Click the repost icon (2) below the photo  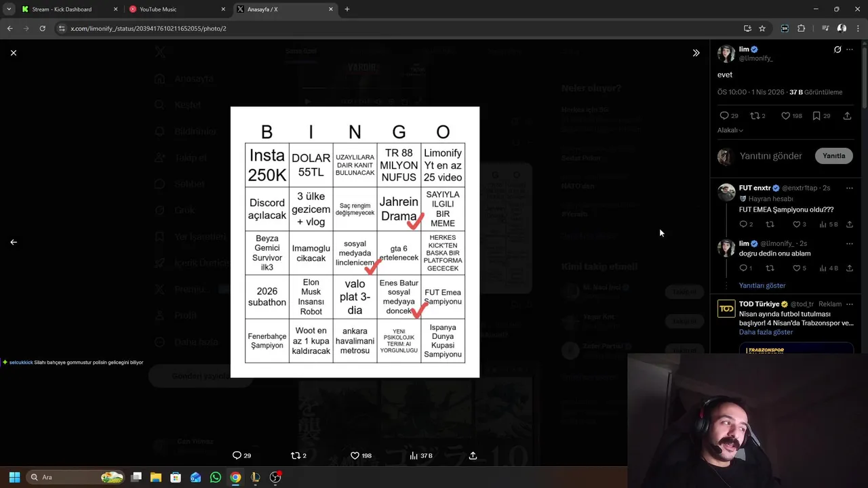pyautogui.click(x=298, y=455)
